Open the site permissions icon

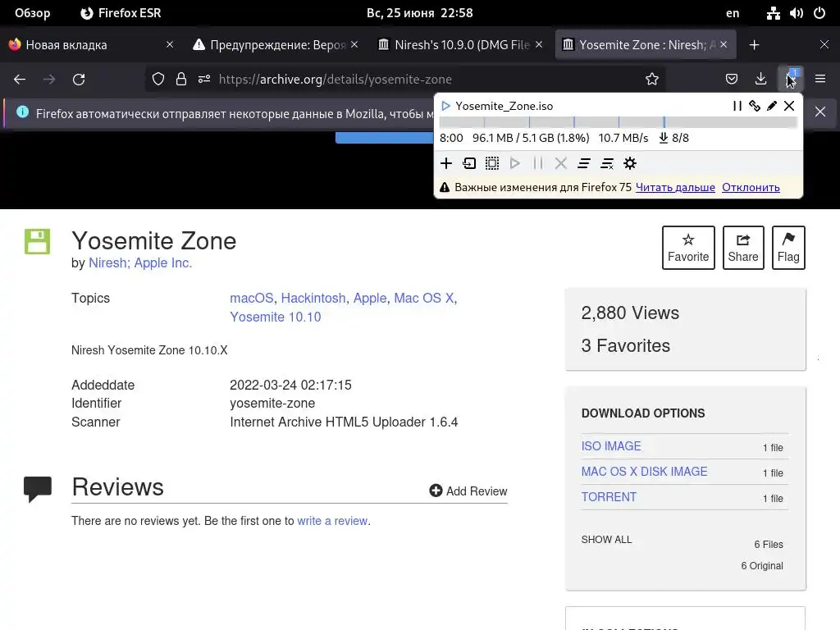tap(204, 80)
